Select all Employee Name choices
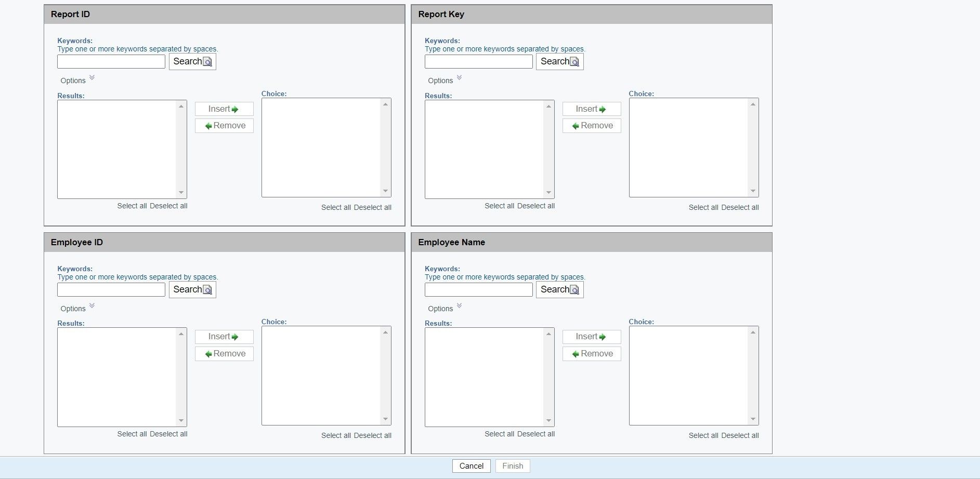Image resolution: width=980 pixels, height=479 pixels. pyautogui.click(x=703, y=436)
